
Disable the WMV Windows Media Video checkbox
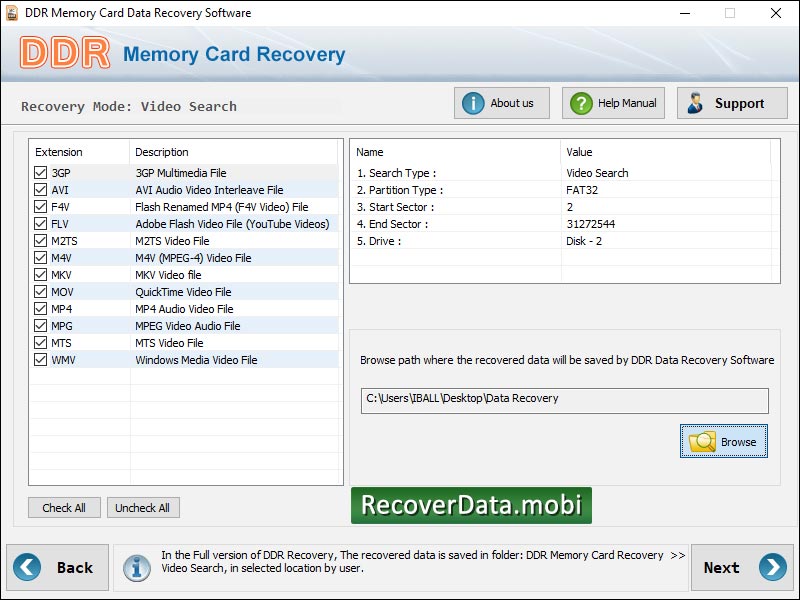42,359
